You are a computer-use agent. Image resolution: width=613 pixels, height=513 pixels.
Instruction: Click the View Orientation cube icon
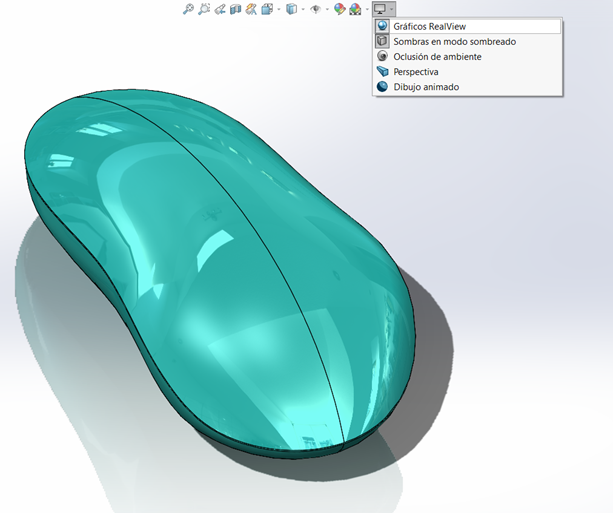[x=267, y=9]
